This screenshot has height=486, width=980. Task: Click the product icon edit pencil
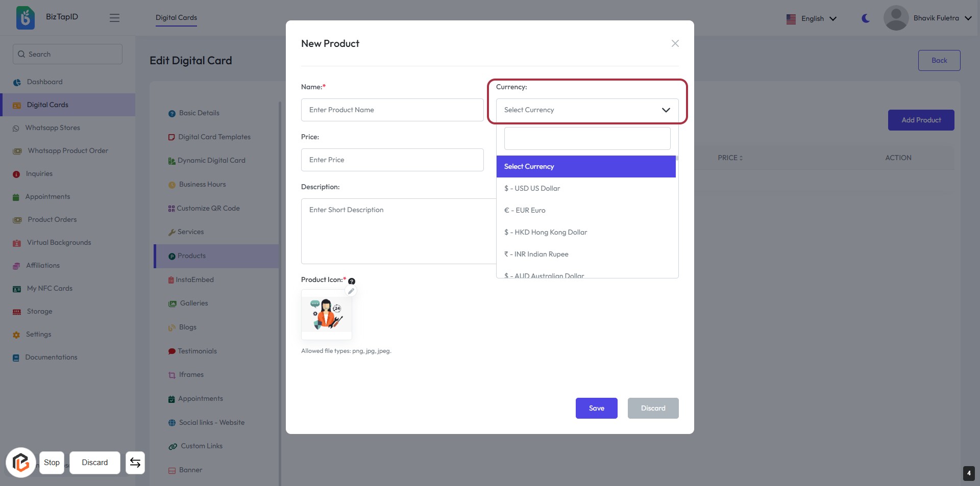pos(351,291)
